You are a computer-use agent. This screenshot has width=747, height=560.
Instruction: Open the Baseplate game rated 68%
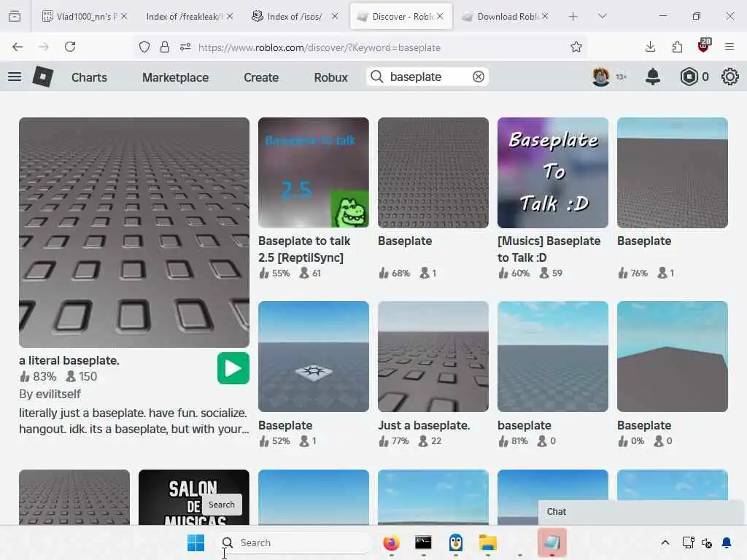[433, 173]
